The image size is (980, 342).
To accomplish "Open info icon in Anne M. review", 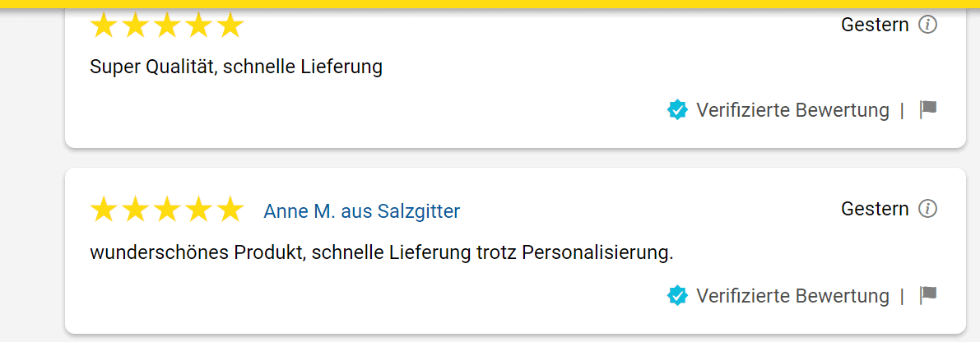I will coord(927,209).
